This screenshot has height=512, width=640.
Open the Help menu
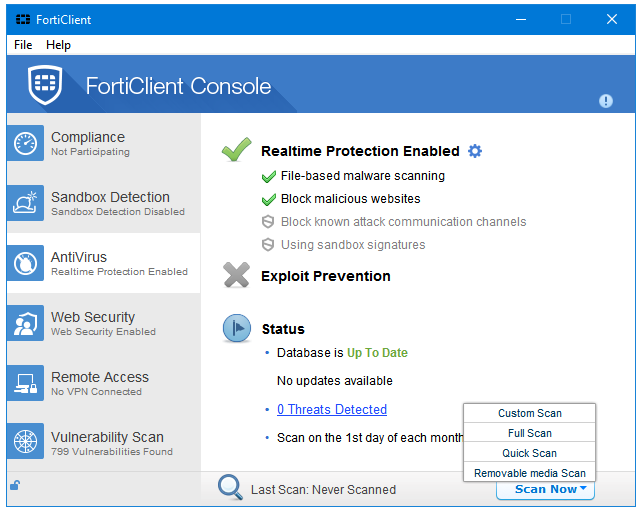coord(59,45)
